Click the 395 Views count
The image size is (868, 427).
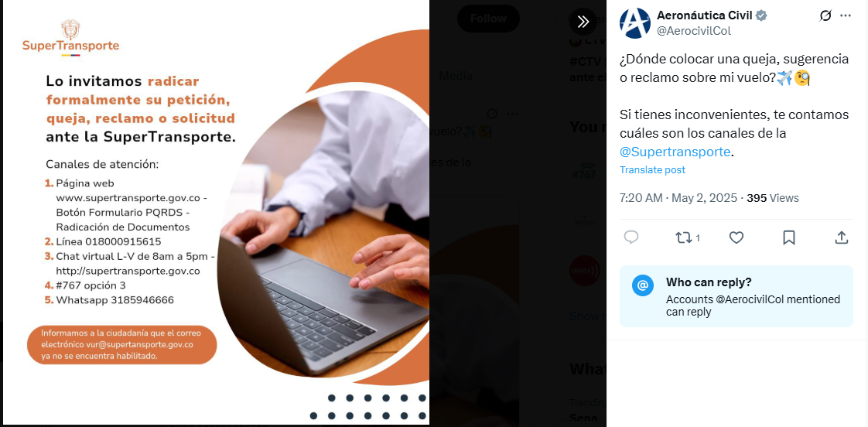773,198
